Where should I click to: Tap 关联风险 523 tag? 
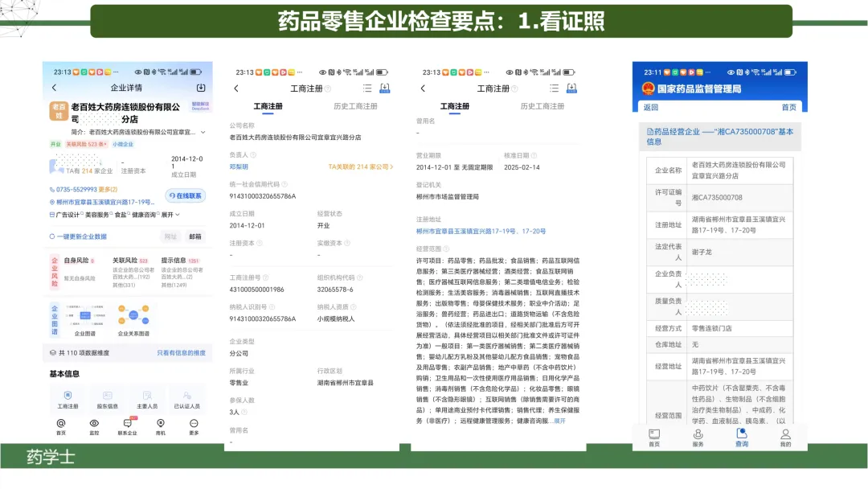click(86, 144)
